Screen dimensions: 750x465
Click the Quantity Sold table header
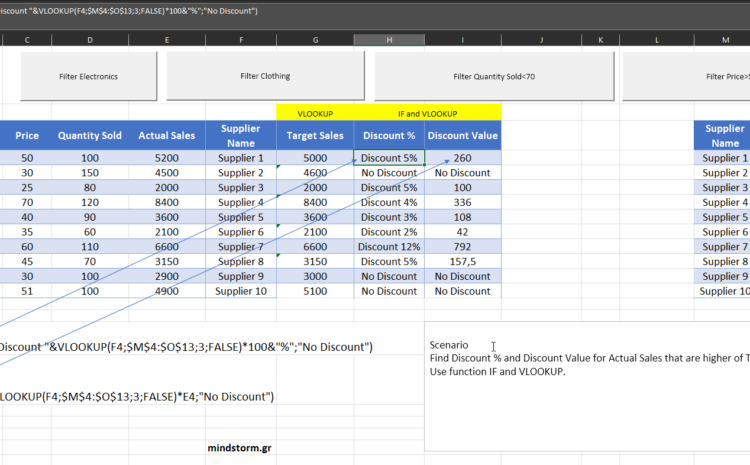pos(90,135)
